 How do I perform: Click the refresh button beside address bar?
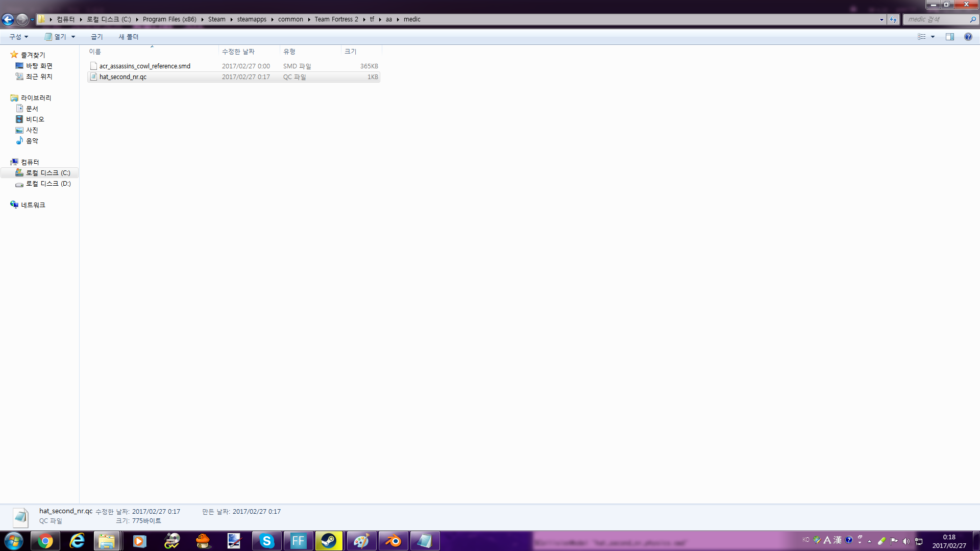click(x=893, y=19)
